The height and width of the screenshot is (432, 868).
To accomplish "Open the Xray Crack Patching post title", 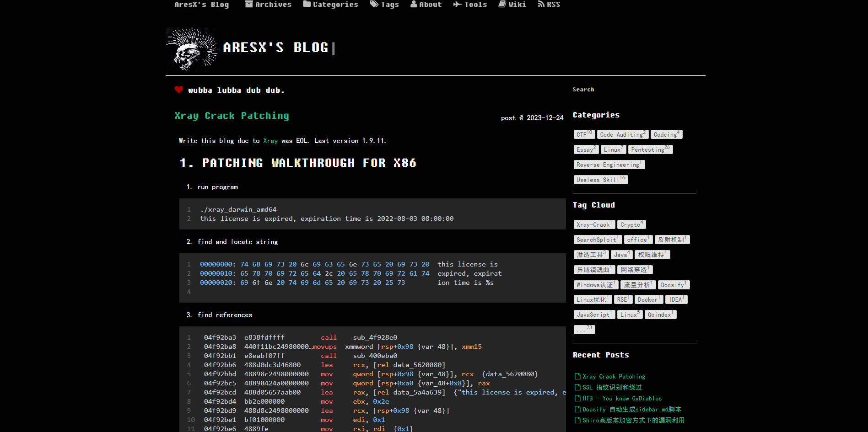I will (x=232, y=116).
